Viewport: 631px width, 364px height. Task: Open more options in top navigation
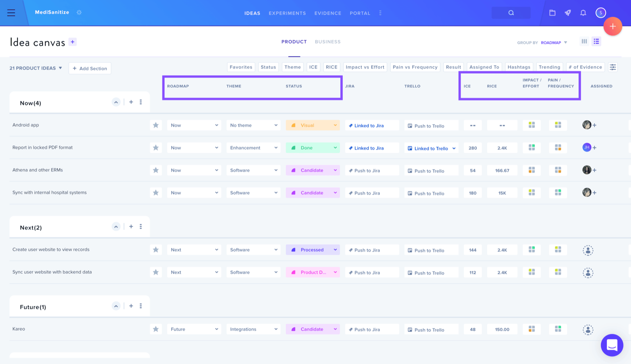(380, 13)
